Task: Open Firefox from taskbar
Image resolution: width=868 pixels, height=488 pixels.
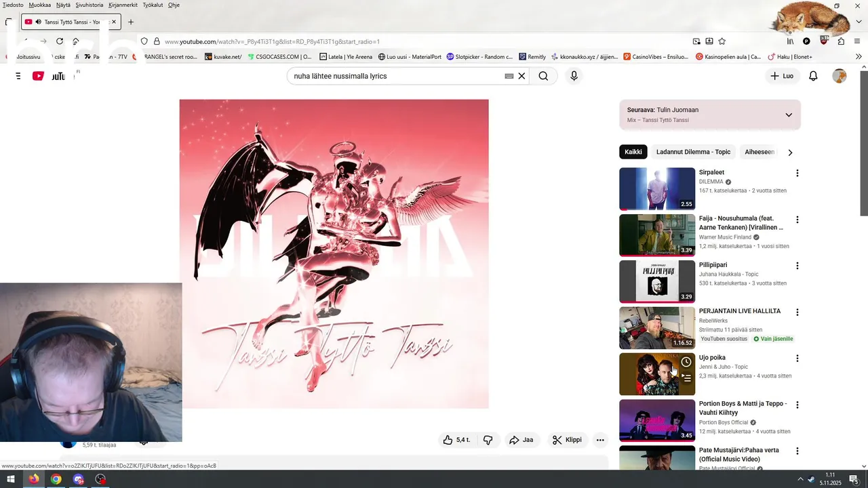Action: (x=33, y=479)
